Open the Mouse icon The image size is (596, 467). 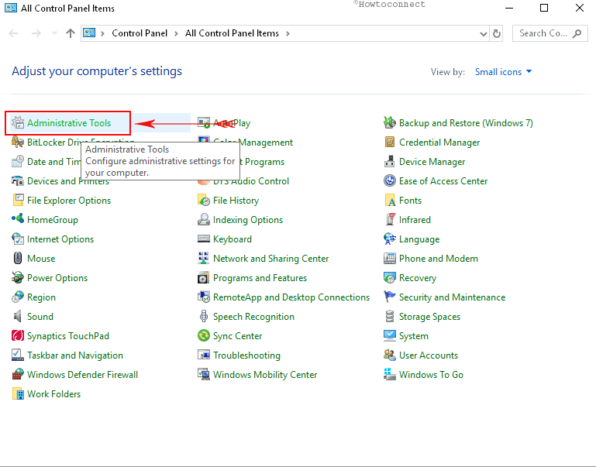coord(17,258)
